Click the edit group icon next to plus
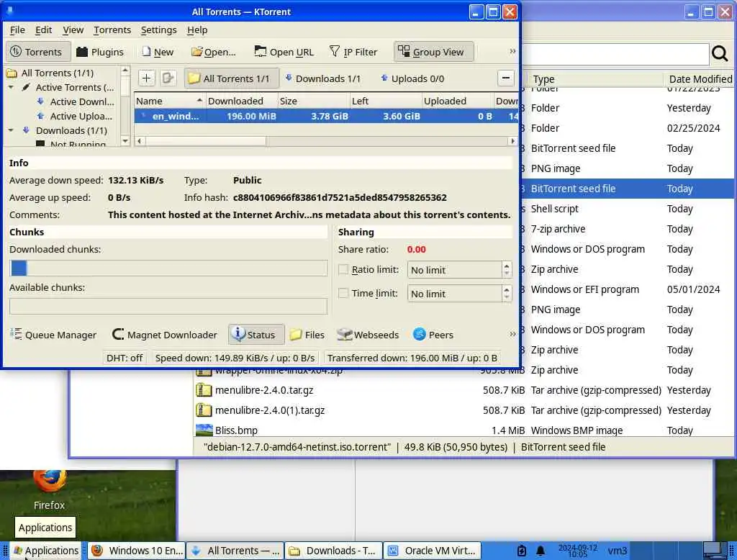Screen dimensions: 737x560 [168, 78]
